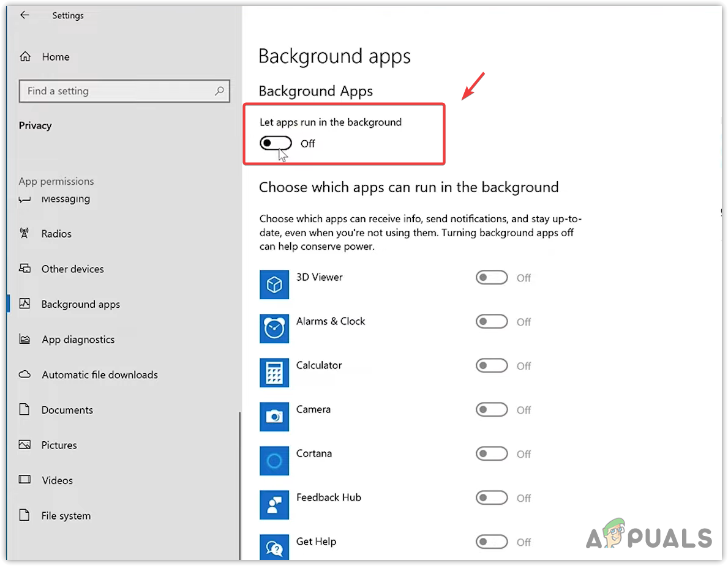Click the Feedback Hub app icon
The height and width of the screenshot is (566, 728).
(x=274, y=505)
